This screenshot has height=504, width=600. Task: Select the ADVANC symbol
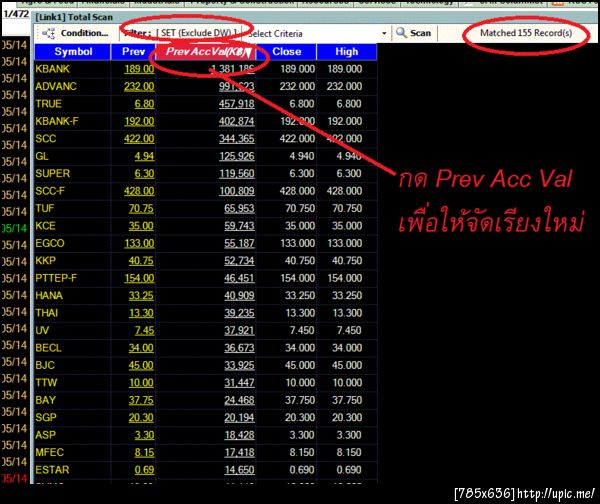pos(56,86)
